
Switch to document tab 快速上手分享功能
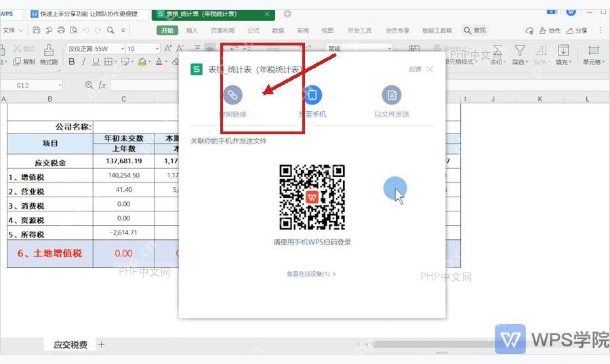[89, 14]
